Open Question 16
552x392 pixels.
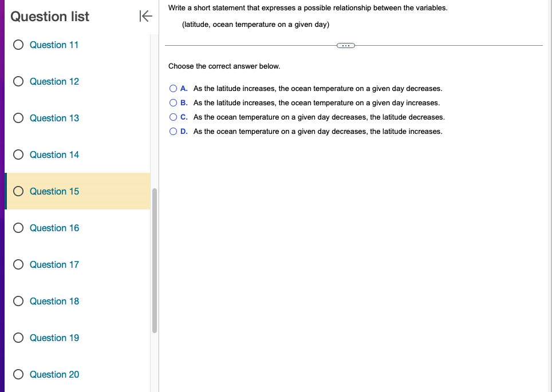54,228
